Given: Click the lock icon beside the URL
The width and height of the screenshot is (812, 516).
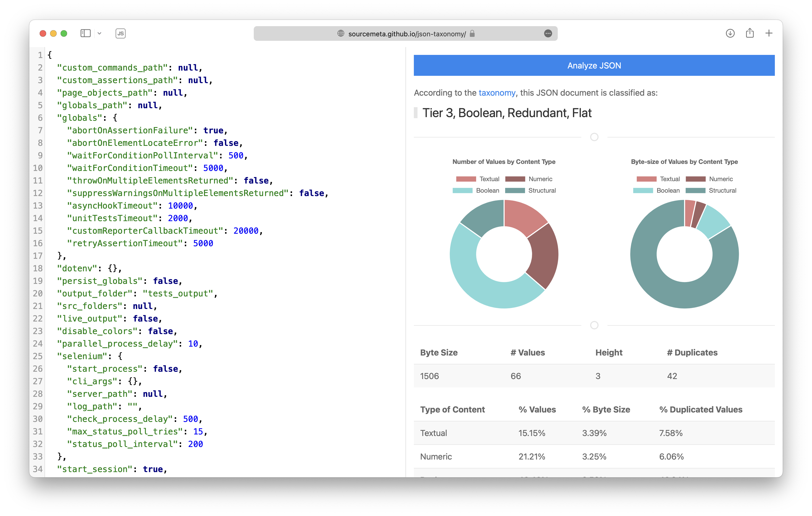Looking at the screenshot, I should tap(472, 33).
